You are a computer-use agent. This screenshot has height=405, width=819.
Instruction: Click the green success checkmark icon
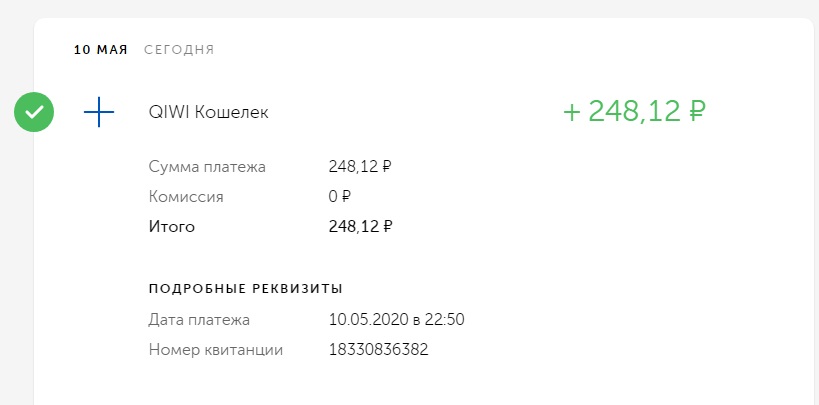(34, 112)
